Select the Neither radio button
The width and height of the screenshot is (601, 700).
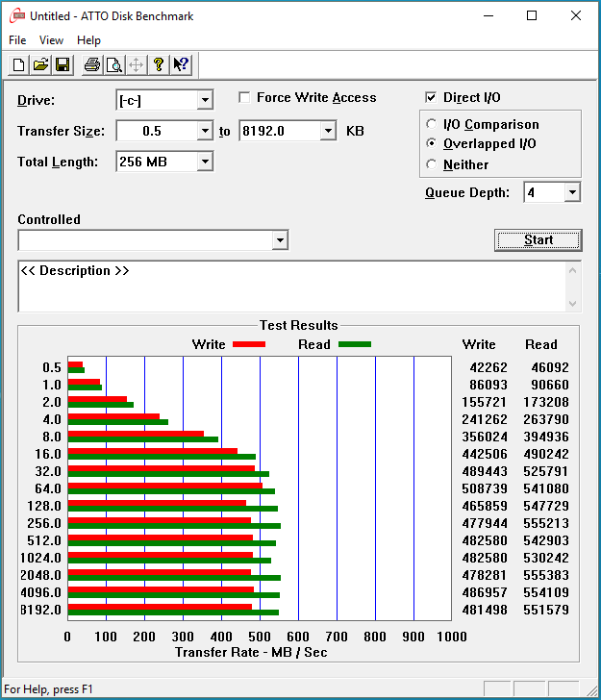[x=431, y=164]
